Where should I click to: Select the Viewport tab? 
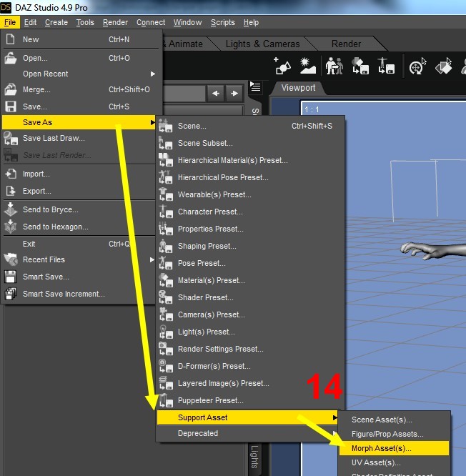[298, 88]
